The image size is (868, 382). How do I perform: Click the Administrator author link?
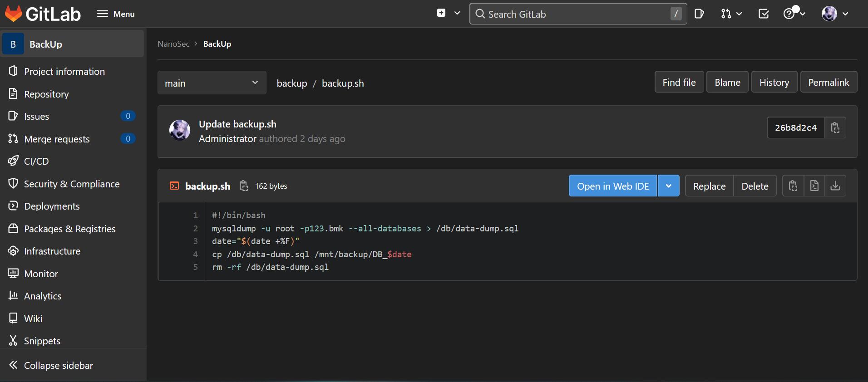click(227, 139)
